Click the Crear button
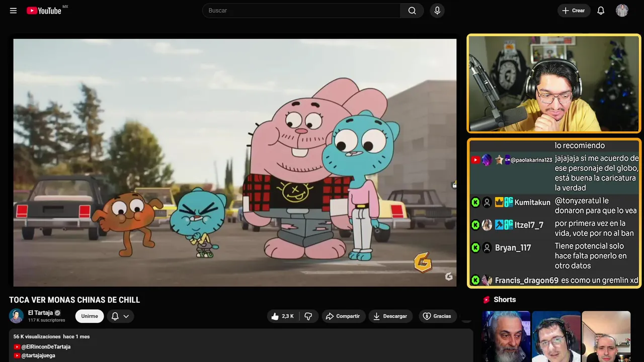 (x=574, y=11)
